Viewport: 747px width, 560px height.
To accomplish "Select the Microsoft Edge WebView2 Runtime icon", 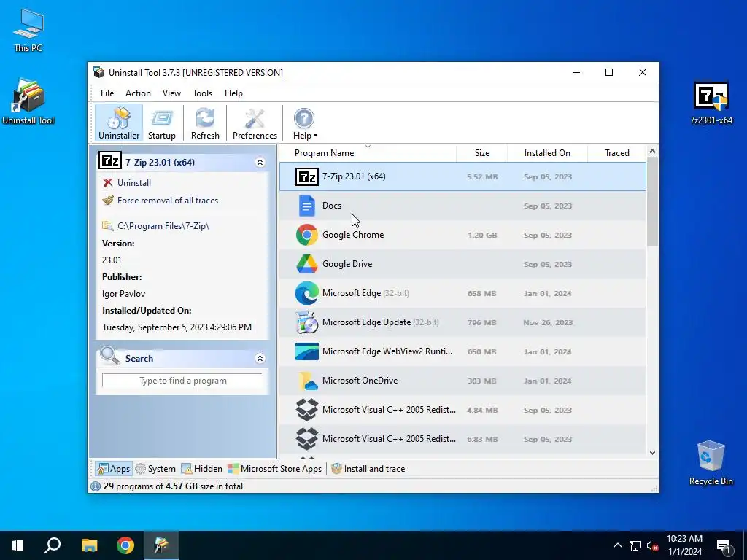I will (x=307, y=351).
